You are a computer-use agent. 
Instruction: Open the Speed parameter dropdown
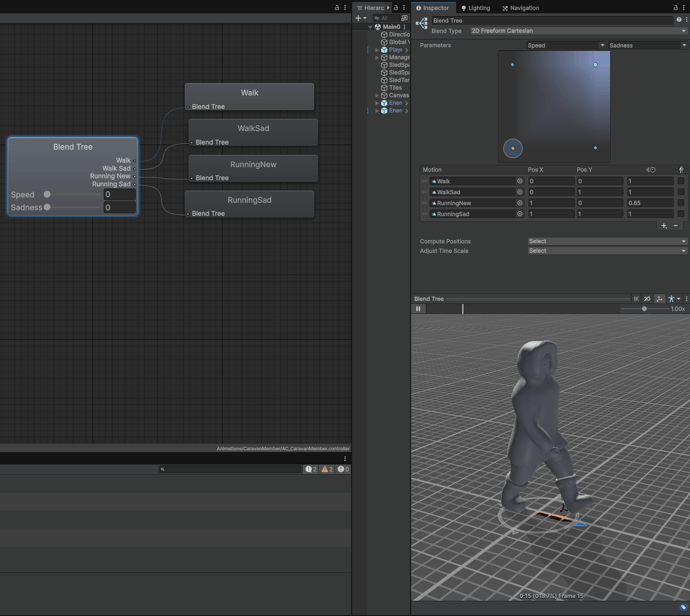(x=565, y=45)
